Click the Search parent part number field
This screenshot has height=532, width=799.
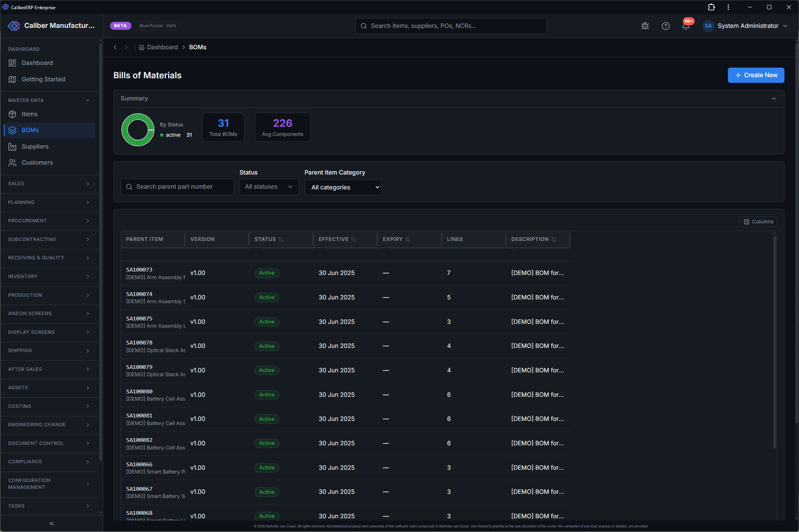[177, 187]
